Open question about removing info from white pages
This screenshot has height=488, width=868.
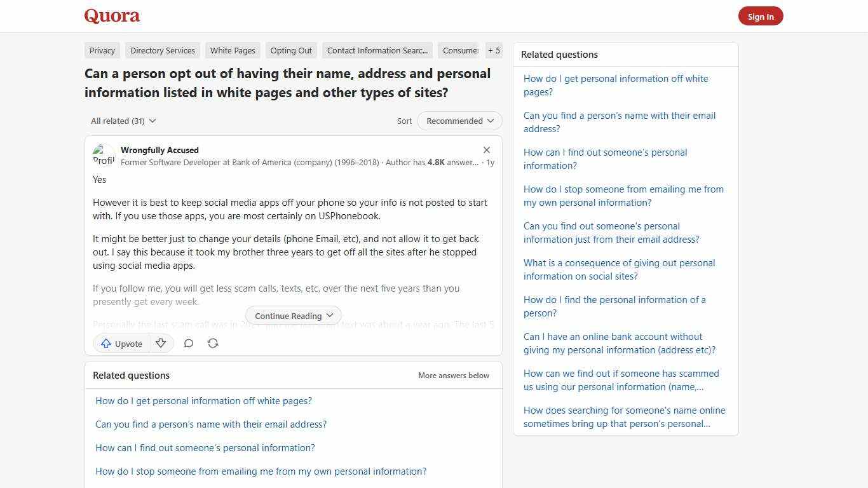pyautogui.click(x=203, y=400)
